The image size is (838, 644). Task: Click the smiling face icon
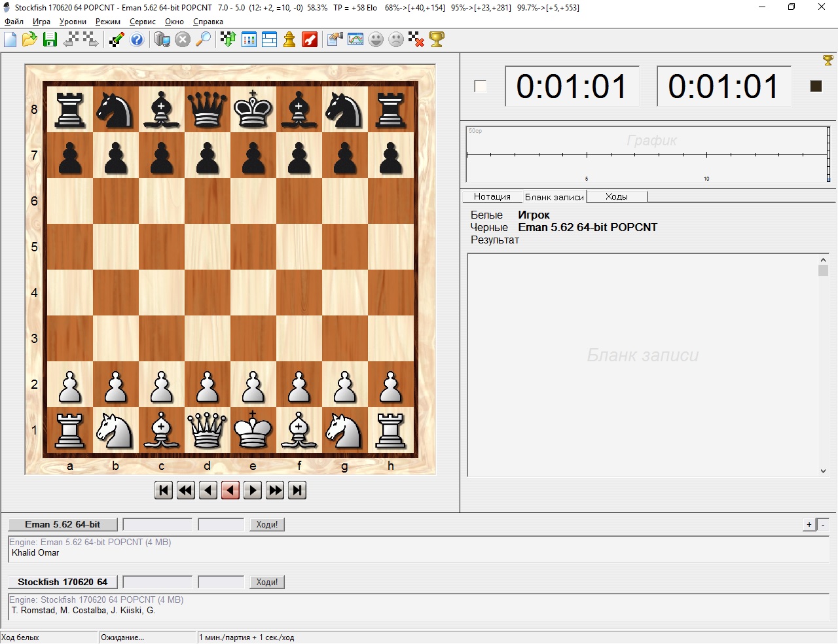376,40
